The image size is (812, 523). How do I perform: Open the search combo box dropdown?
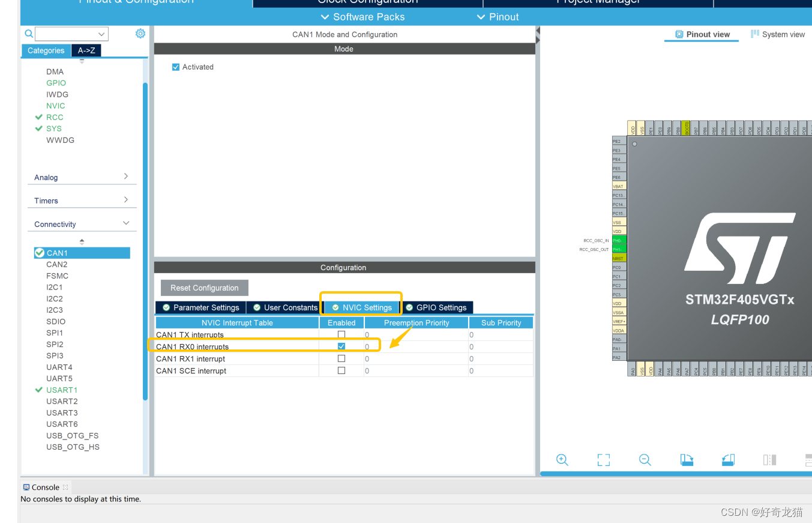pyautogui.click(x=101, y=34)
